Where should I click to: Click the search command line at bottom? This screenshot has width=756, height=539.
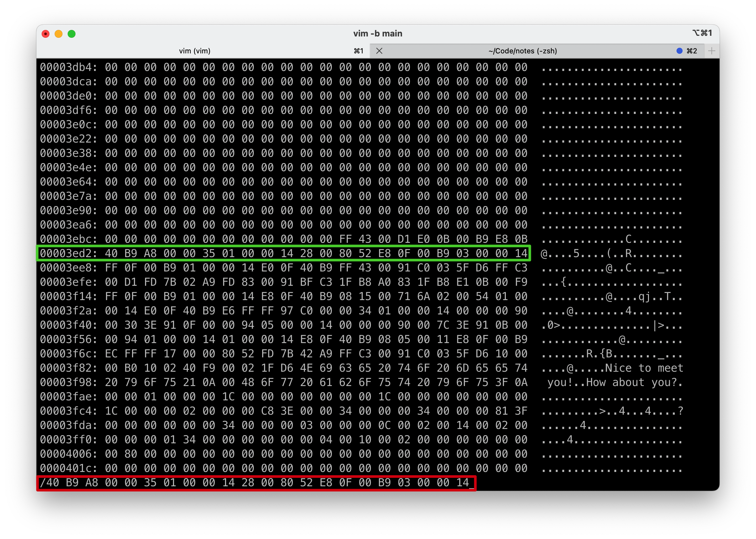point(255,483)
